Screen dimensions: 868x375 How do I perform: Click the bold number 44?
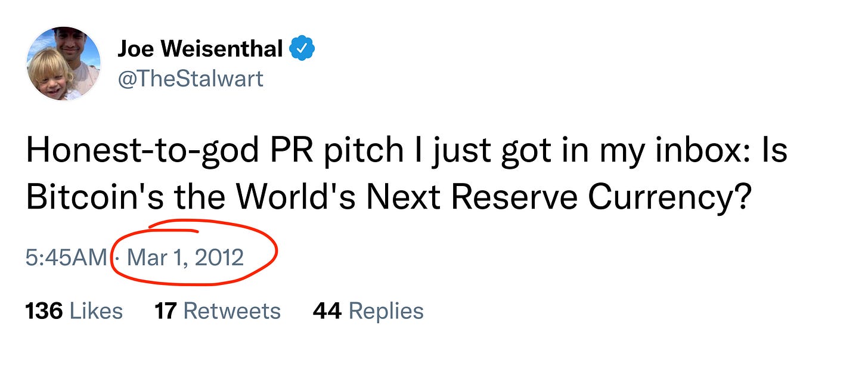327,311
